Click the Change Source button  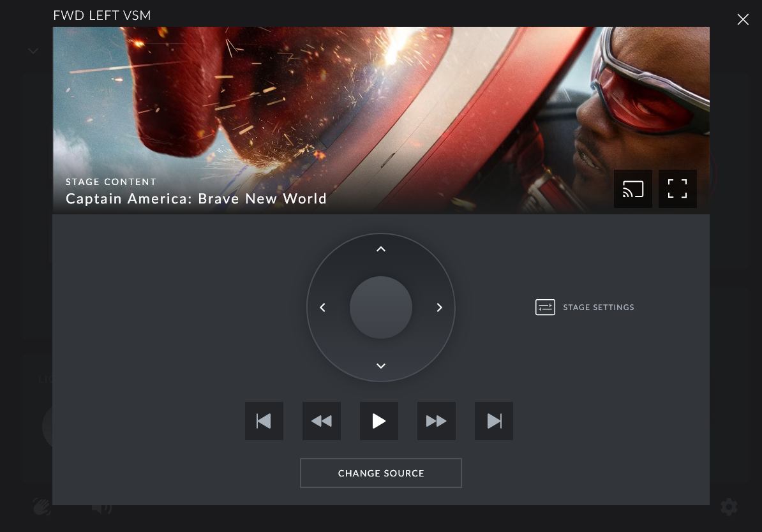click(x=381, y=473)
